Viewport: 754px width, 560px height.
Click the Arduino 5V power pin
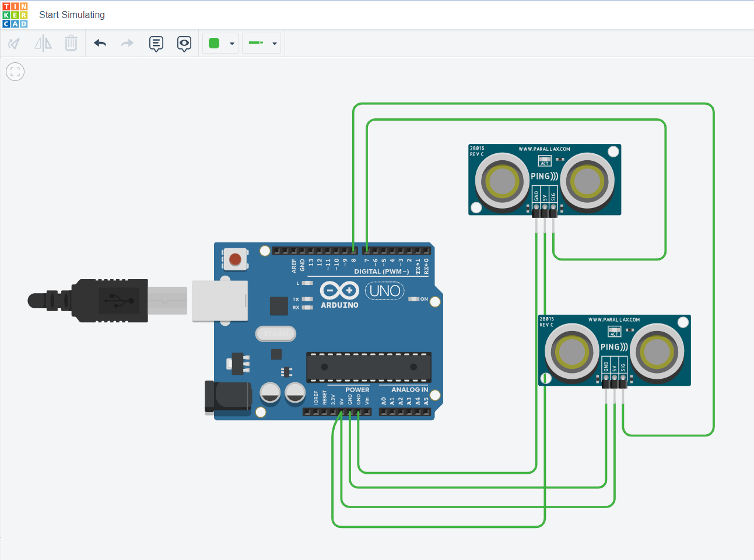pyautogui.click(x=342, y=412)
